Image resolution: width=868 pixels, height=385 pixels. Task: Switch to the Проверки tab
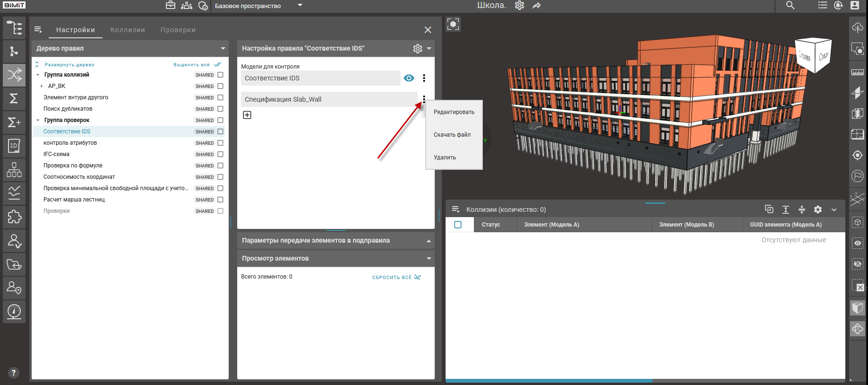pos(178,30)
